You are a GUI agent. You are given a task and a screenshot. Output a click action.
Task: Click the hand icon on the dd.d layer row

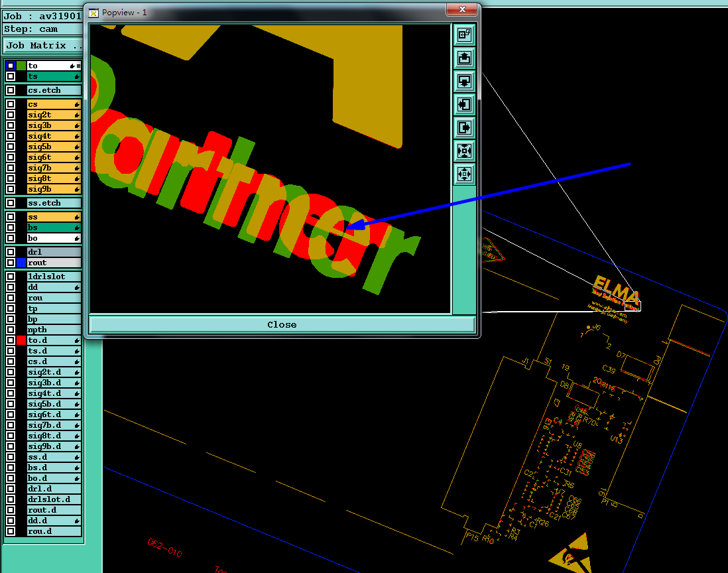(x=77, y=521)
